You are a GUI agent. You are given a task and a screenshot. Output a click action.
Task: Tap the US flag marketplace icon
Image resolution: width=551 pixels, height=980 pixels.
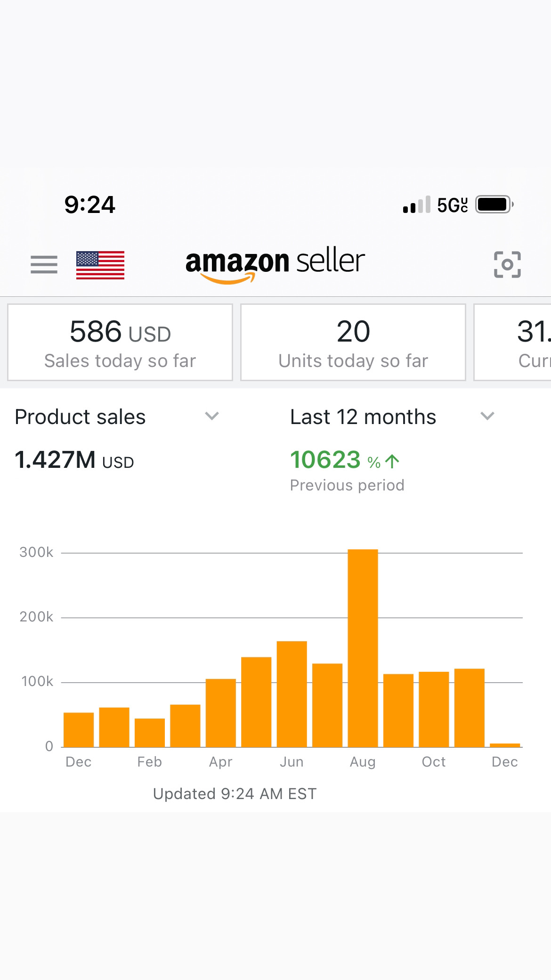pos(100,265)
